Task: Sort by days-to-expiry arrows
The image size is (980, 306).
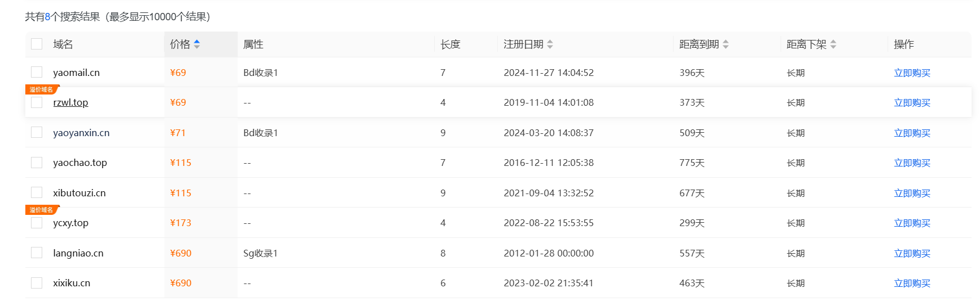Action: (725, 44)
